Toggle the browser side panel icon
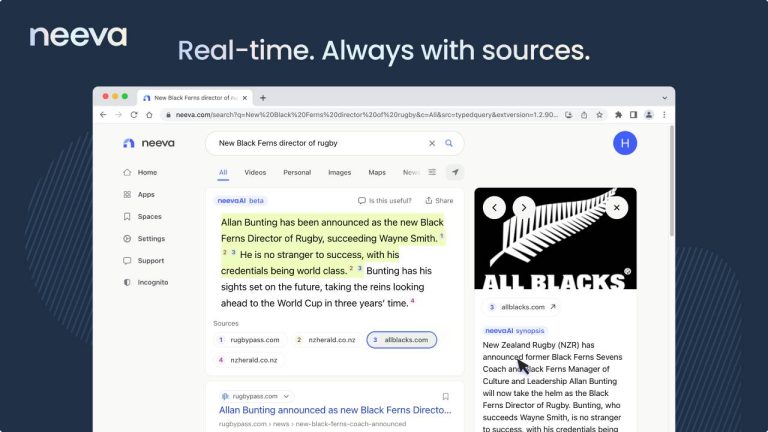Screen dimensions: 768x432 click(x=633, y=115)
